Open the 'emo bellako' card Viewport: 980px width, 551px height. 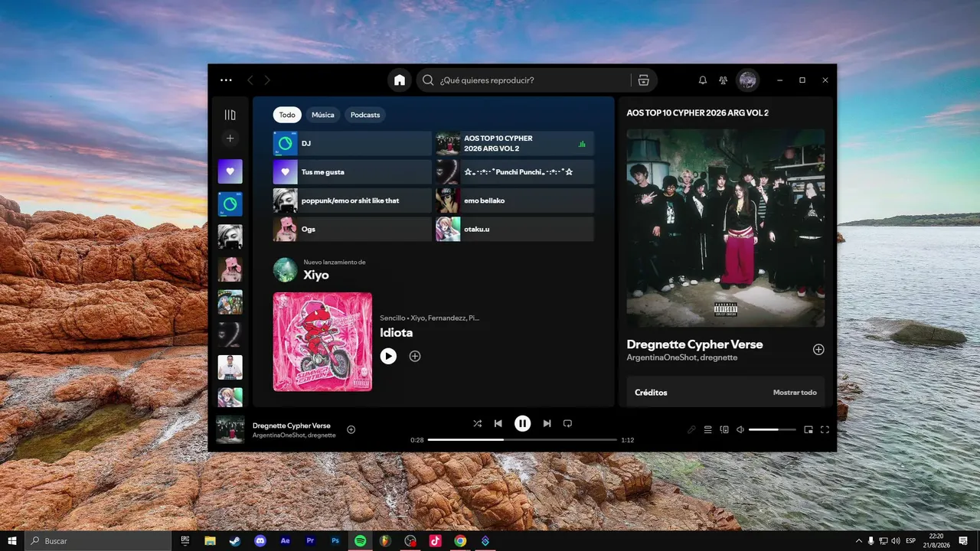[514, 201]
